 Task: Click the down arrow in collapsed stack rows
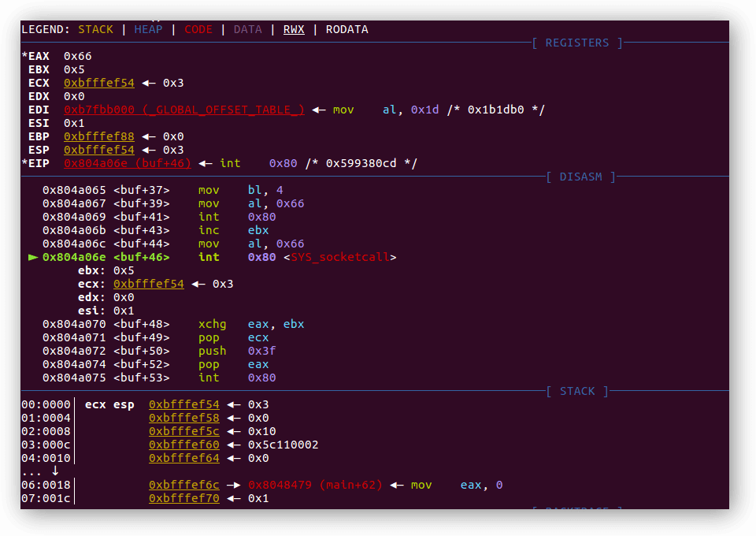point(55,471)
